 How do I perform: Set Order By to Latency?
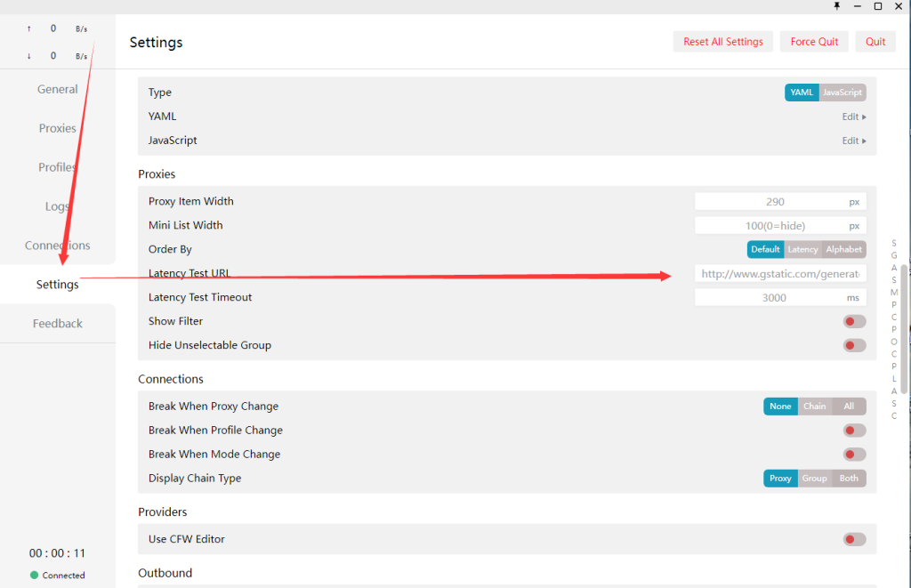803,249
